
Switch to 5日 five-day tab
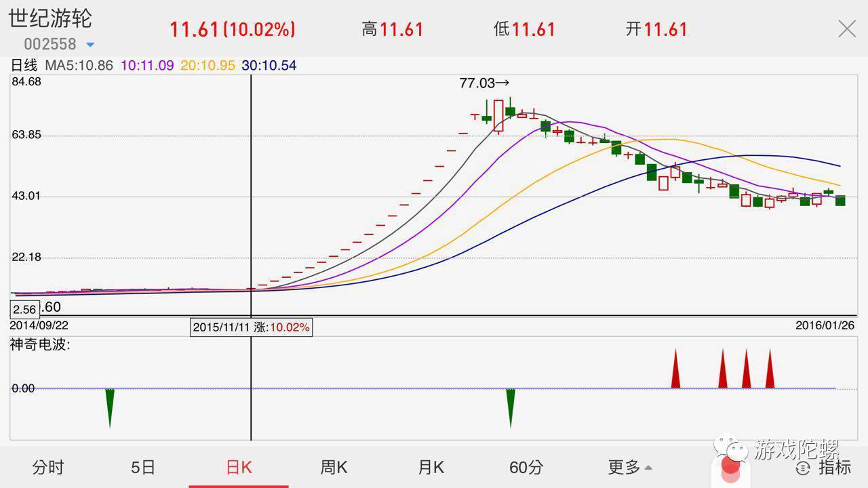pos(143,467)
